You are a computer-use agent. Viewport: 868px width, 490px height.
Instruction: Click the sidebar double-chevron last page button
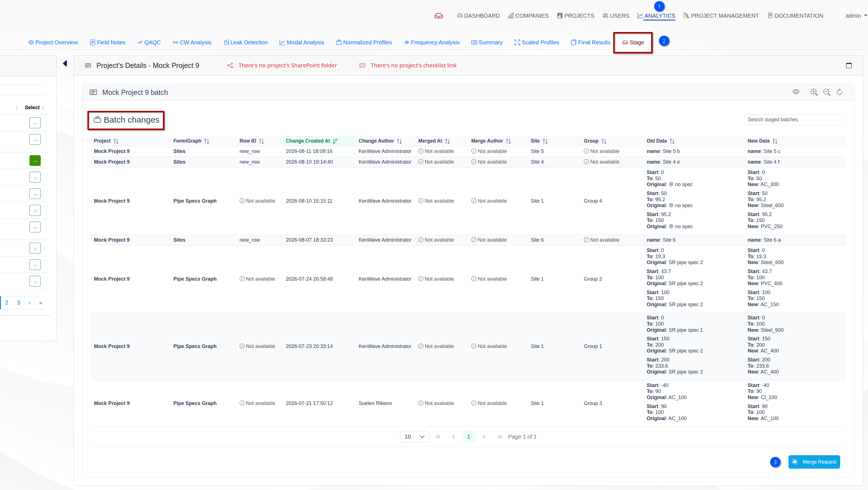[41, 303]
